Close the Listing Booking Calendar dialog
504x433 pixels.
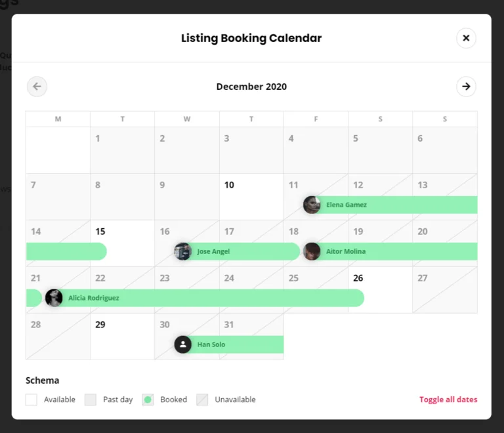click(x=466, y=38)
